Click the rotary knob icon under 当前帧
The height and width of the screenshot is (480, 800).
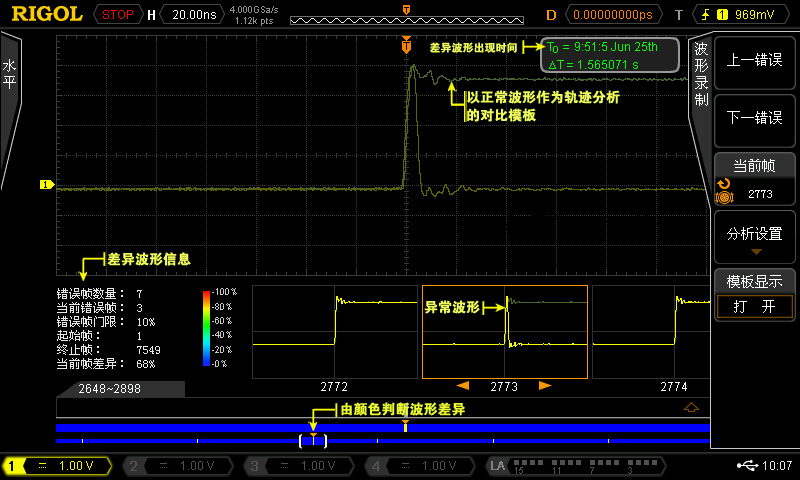click(x=724, y=187)
